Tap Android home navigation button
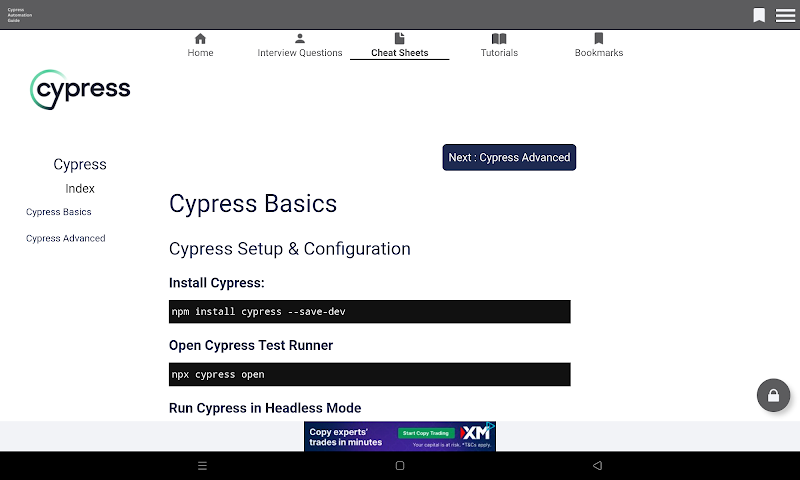Screen dimensions: 800x480 [x=400, y=465]
